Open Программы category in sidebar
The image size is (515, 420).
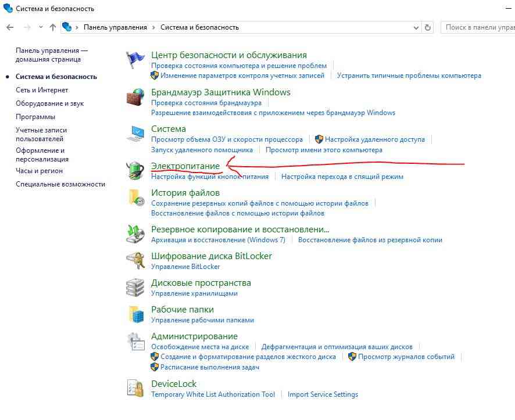(35, 117)
